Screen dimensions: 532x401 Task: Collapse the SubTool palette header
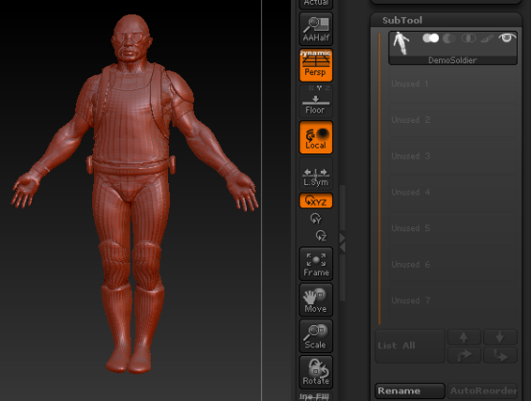click(402, 20)
